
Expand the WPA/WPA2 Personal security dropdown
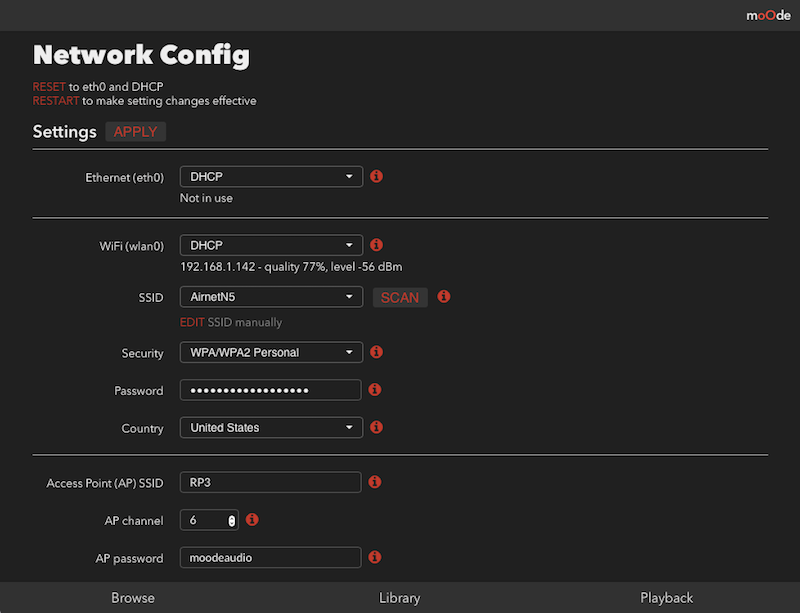[x=271, y=353]
